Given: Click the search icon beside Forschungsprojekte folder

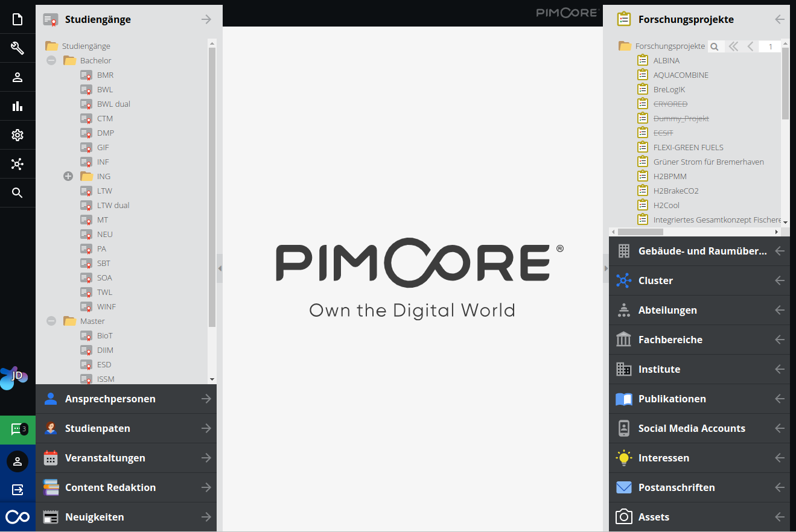Looking at the screenshot, I should pyautogui.click(x=715, y=46).
